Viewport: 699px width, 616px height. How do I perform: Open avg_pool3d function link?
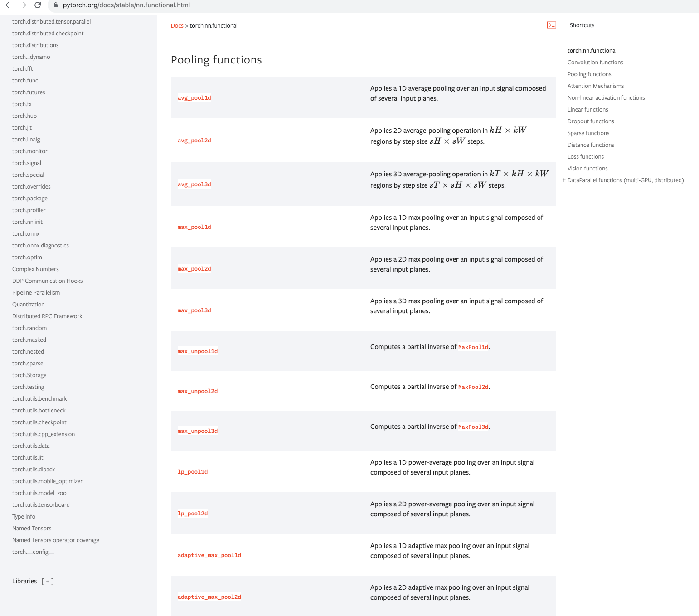tap(194, 184)
